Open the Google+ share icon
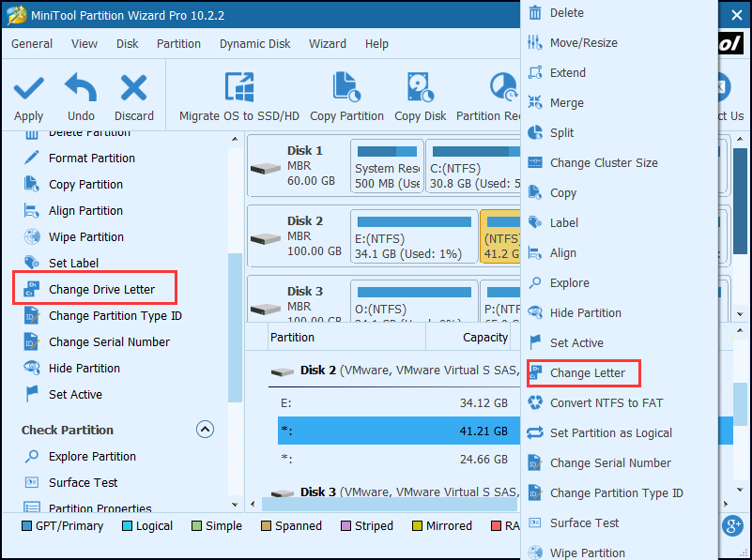The image size is (752, 560). 733,525
